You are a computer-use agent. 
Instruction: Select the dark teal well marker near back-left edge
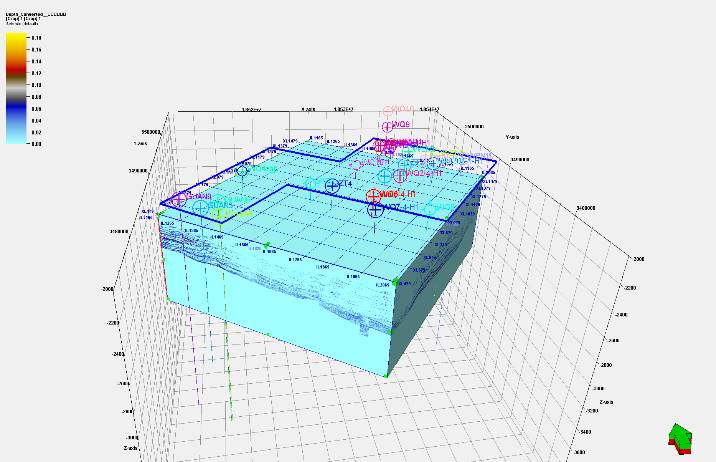pos(242,171)
